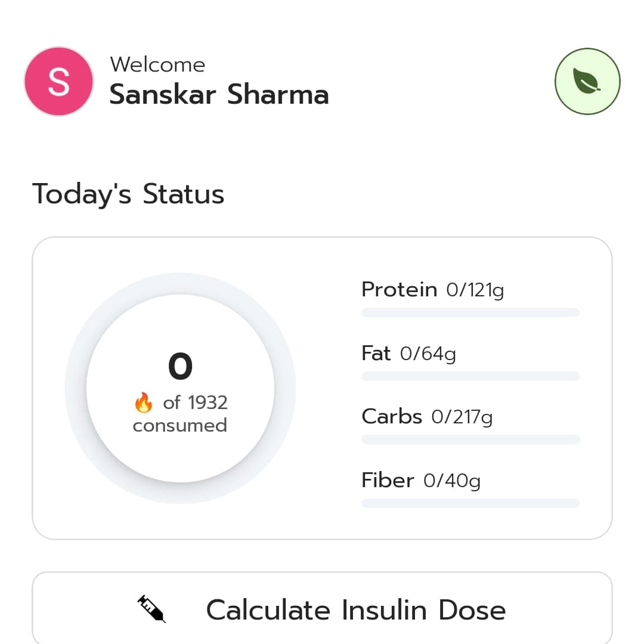Click the Welcome greeting text
Screen dimensions: 644x644
(x=157, y=64)
